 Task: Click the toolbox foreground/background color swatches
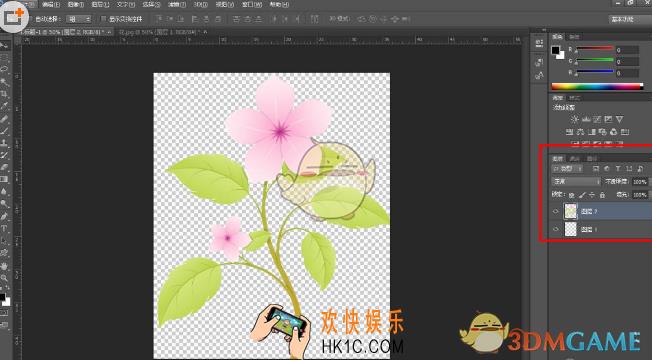coord(5,299)
